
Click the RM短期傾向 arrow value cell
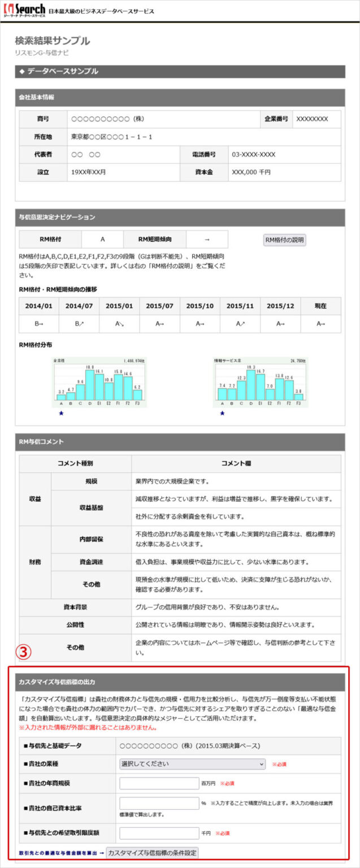click(207, 239)
